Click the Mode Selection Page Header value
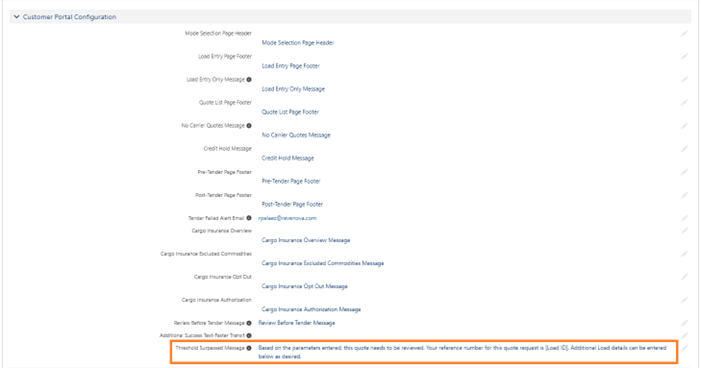Viewport: 701px width, 368px height. (x=298, y=43)
